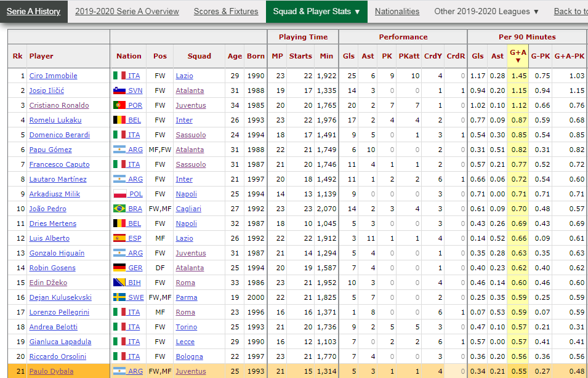Select 1.45 G+A value for Immobile
The width and height of the screenshot is (588, 378).
[x=518, y=76]
